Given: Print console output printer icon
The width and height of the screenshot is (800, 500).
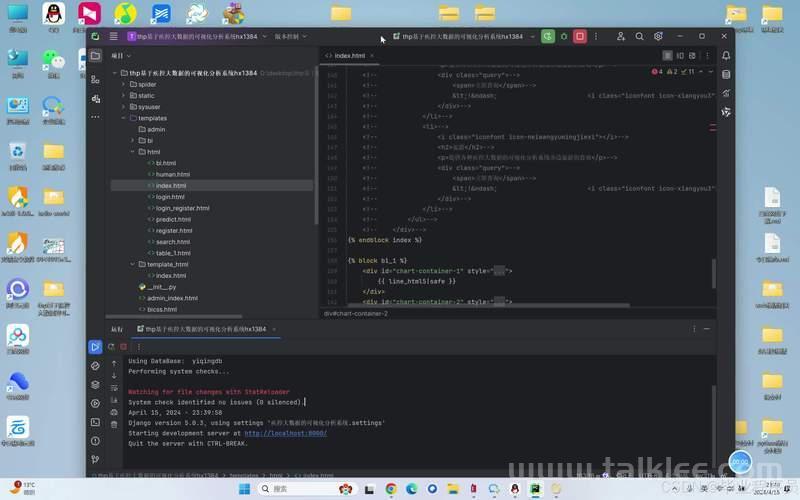Looking at the screenshot, I should point(114,412).
